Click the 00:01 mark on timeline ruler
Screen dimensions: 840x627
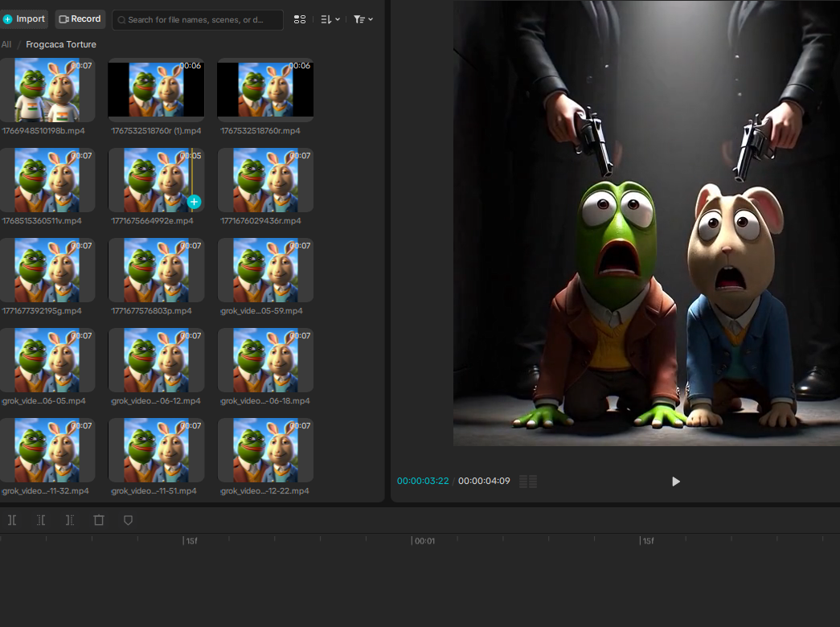point(424,541)
